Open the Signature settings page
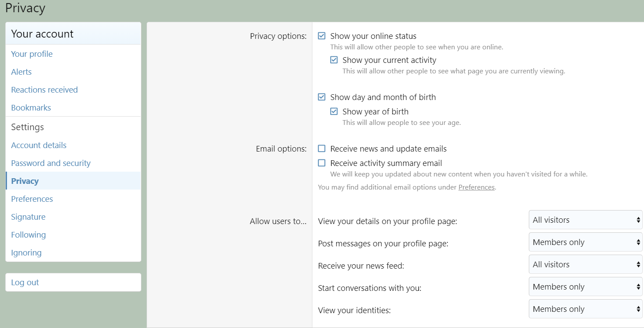644x328 pixels. pos(28,217)
